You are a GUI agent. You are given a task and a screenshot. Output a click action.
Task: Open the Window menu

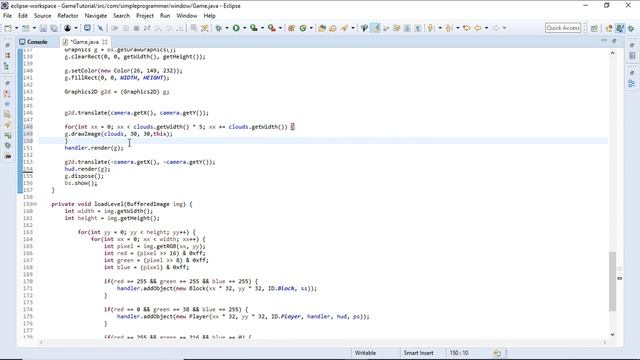coord(187,16)
